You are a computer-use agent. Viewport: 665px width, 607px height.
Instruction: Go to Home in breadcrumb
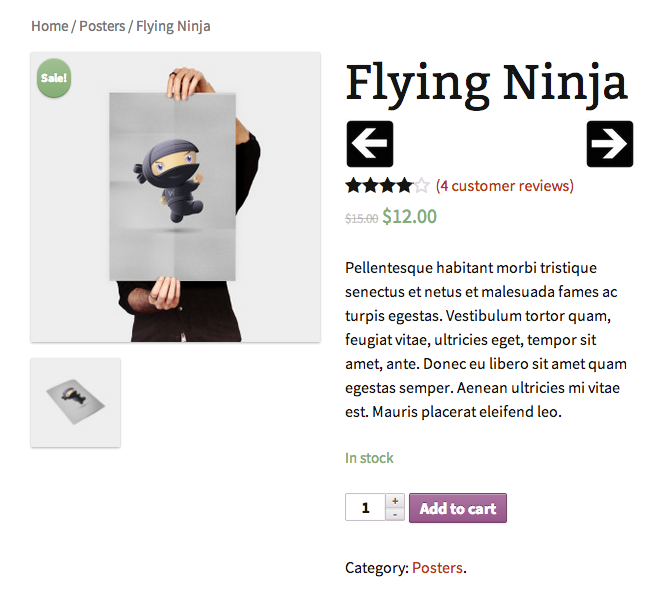[x=50, y=26]
